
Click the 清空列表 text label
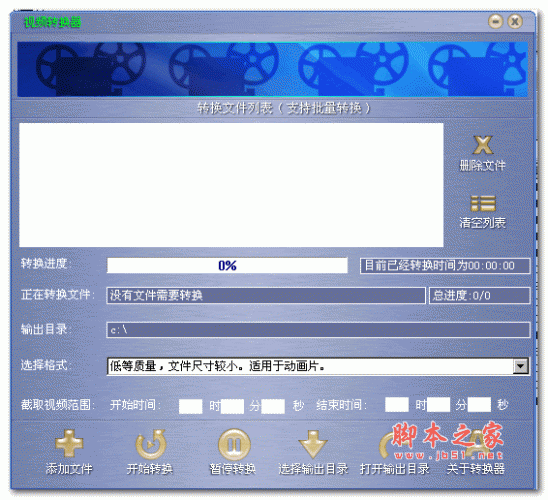483,223
